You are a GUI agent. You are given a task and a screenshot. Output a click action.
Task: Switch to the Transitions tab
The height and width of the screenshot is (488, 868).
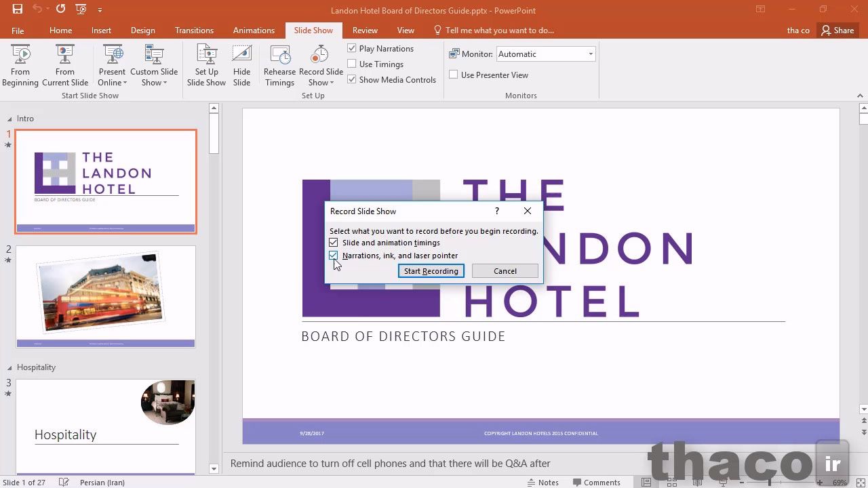point(194,30)
